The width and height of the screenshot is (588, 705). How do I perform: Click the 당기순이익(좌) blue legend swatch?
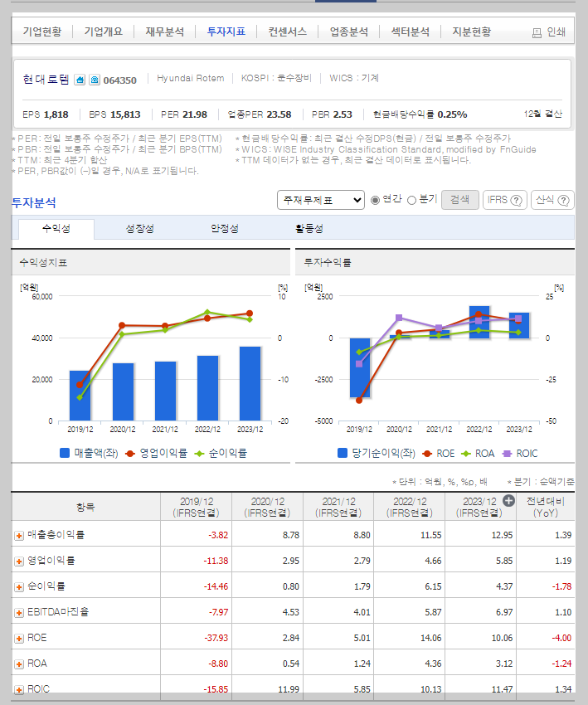coord(343,453)
